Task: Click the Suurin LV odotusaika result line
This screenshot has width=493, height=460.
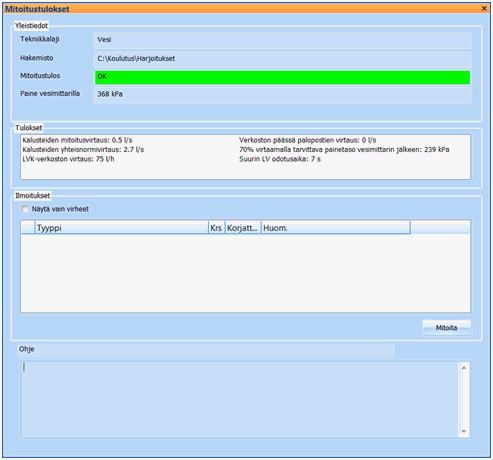Action: tap(280, 159)
